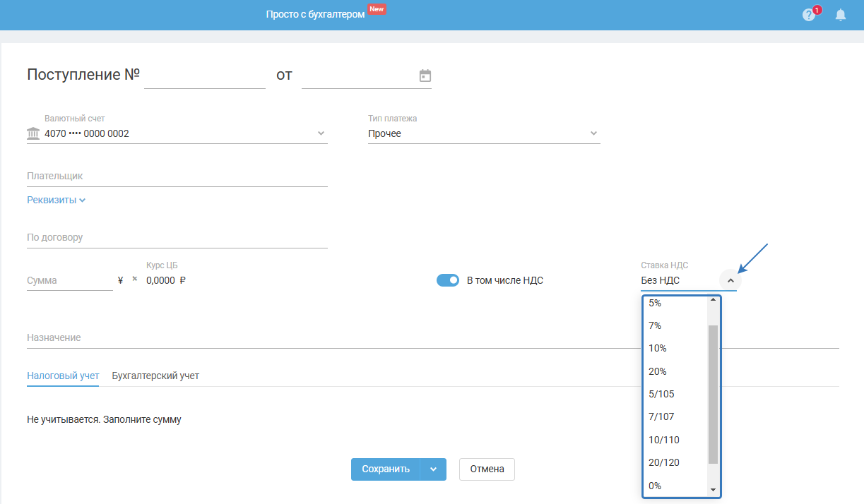Image resolution: width=864 pixels, height=504 pixels.
Task: Collapse the Ставка НДС dropdown list
Action: tap(730, 280)
